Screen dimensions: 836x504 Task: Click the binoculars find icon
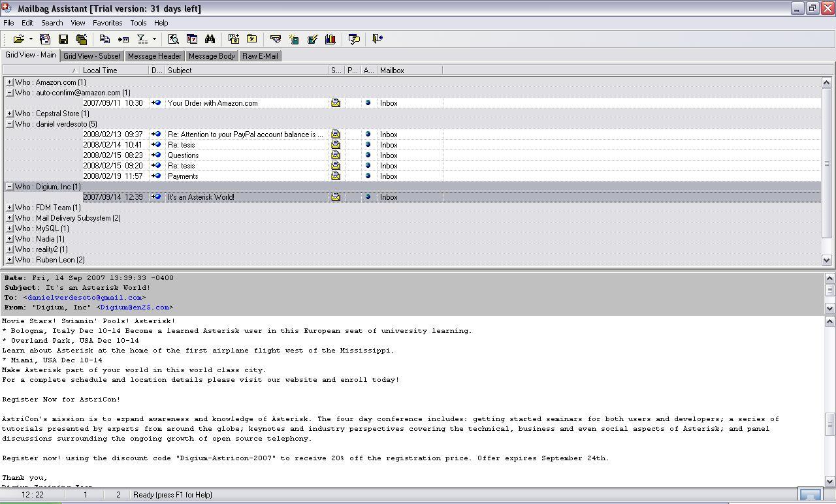210,39
